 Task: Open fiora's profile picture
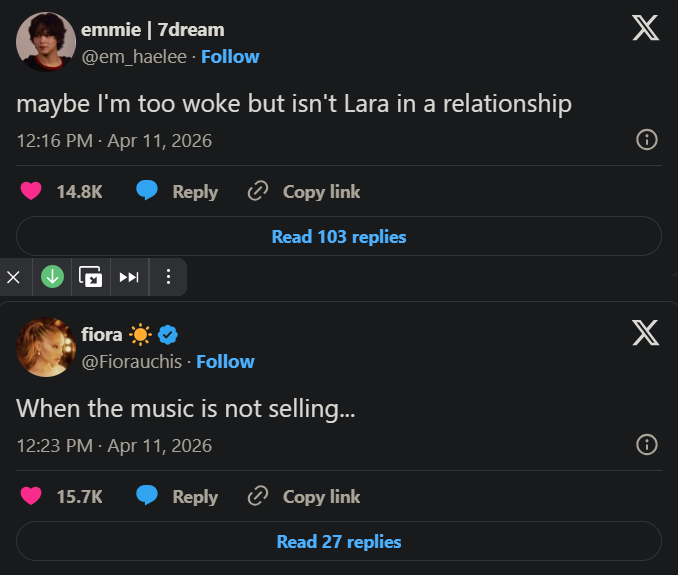pyautogui.click(x=45, y=347)
